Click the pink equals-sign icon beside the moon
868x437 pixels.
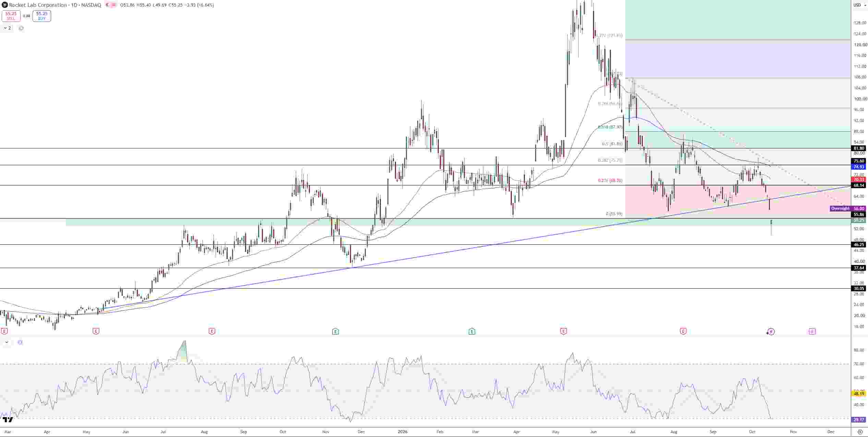(114, 5)
